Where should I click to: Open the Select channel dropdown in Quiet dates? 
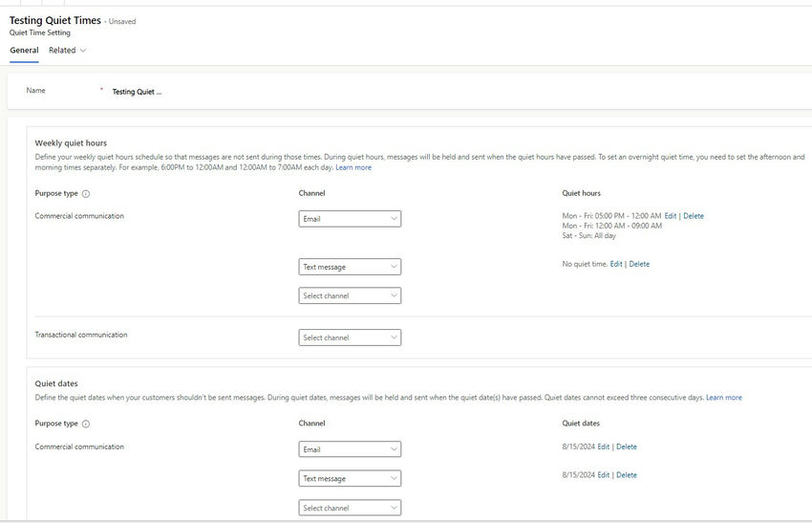coord(350,508)
